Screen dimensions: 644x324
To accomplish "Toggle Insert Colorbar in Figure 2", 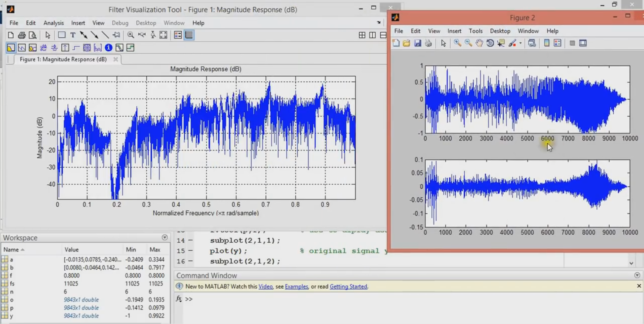I will (x=546, y=43).
